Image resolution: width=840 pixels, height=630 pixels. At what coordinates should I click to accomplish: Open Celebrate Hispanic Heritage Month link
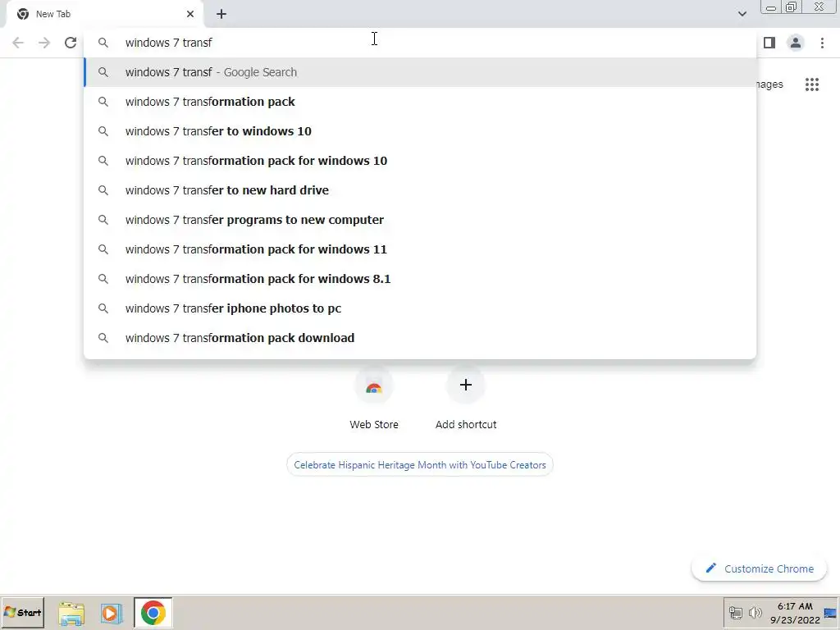pyautogui.click(x=420, y=465)
